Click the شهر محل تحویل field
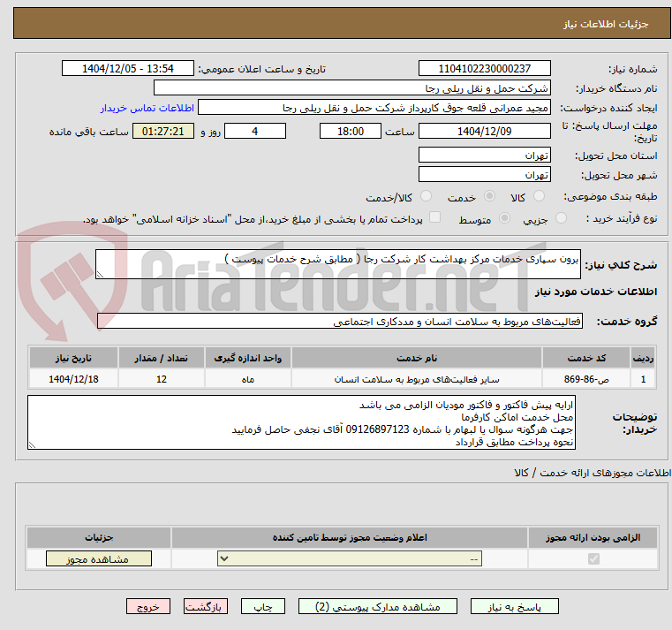Image resolution: width=672 pixels, height=630 pixels. pyautogui.click(x=484, y=175)
